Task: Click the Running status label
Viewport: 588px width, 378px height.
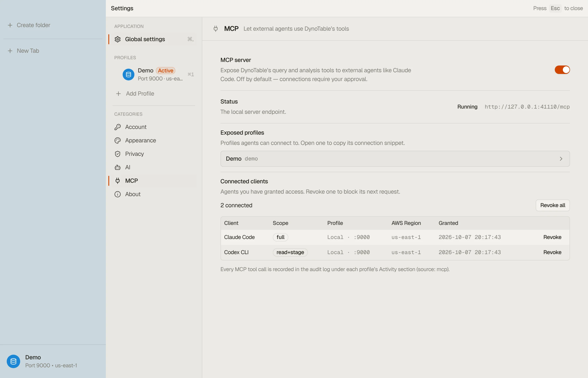Action: pyautogui.click(x=467, y=107)
